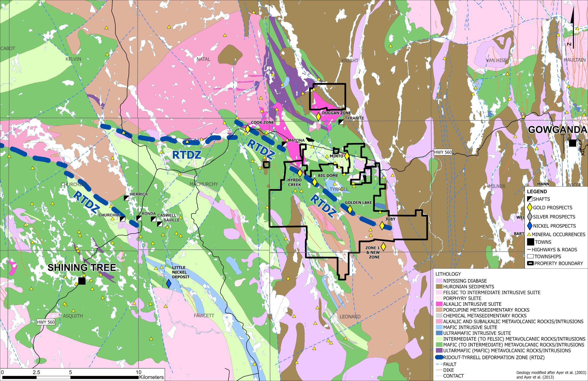The height and width of the screenshot is (381, 588).
Task: Click the Shining Tree town square
Action: coord(82,281)
